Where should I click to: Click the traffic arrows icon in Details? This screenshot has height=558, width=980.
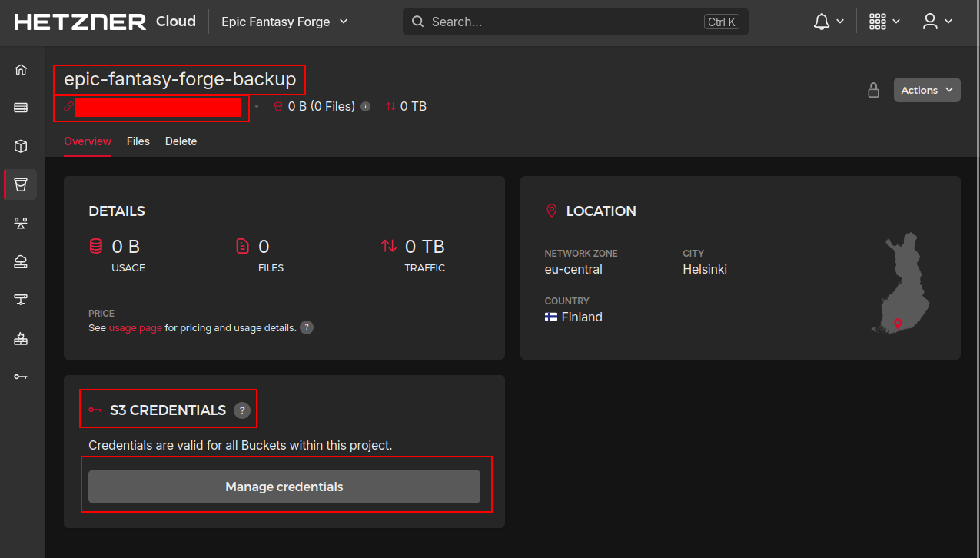(389, 247)
